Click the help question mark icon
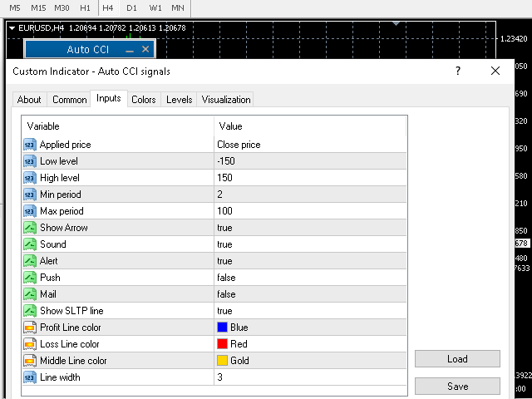The image size is (532, 399). tap(457, 71)
